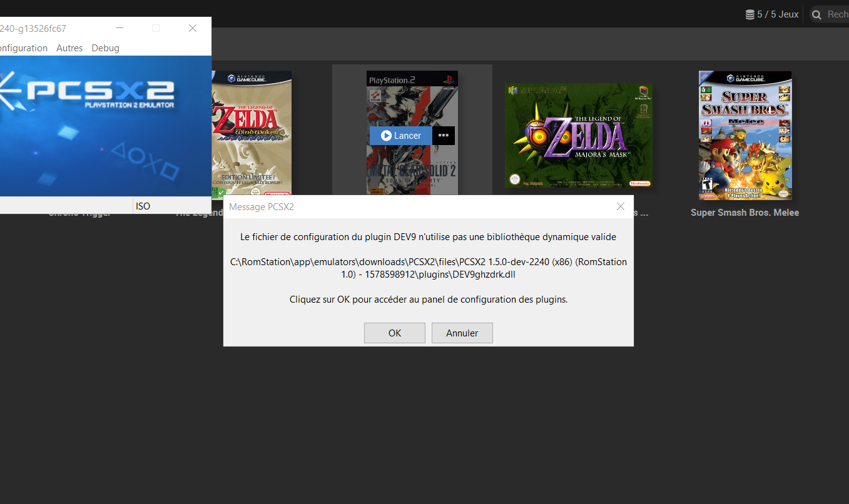This screenshot has height=504, width=849.
Task: Select the Super Smash Bros. Melee cover
Action: point(745,135)
